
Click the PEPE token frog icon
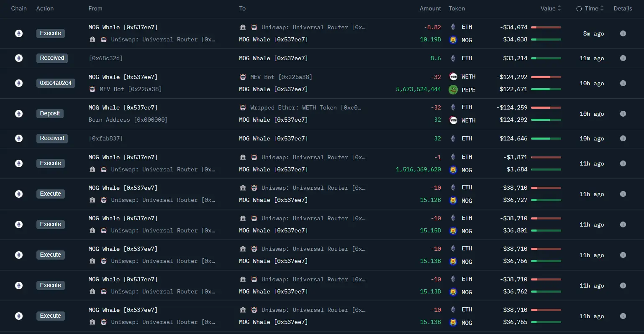tap(453, 89)
